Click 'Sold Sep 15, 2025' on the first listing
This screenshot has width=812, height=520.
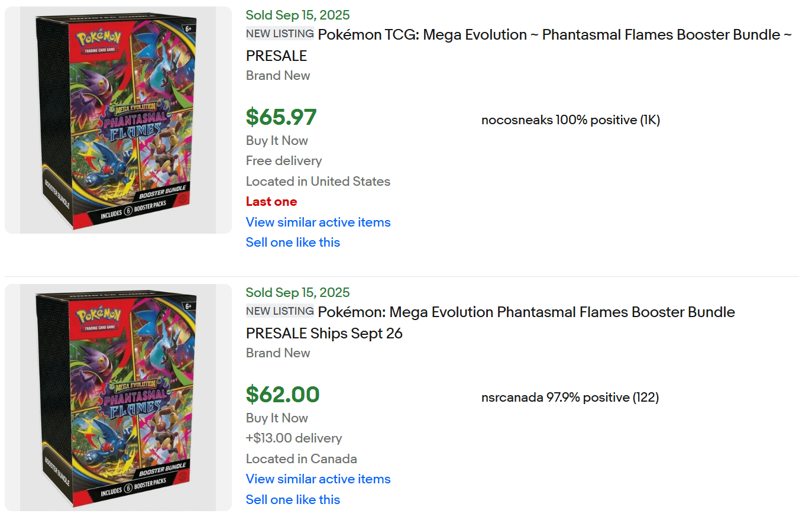click(297, 15)
